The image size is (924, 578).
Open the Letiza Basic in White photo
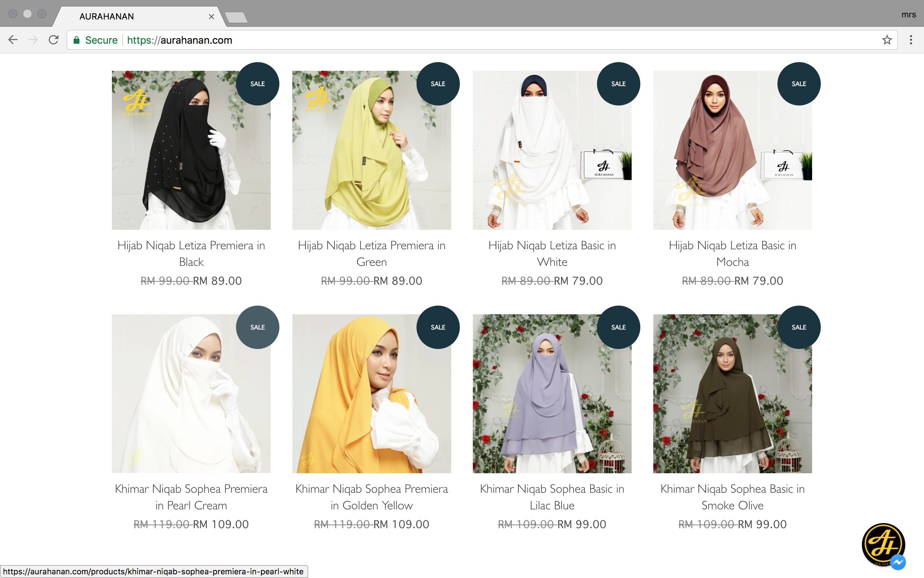click(x=552, y=150)
